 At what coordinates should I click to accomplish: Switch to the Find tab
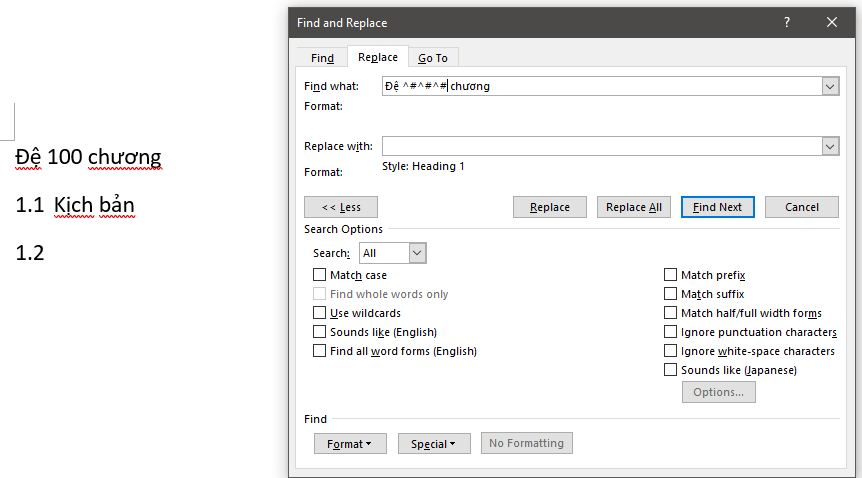point(322,58)
